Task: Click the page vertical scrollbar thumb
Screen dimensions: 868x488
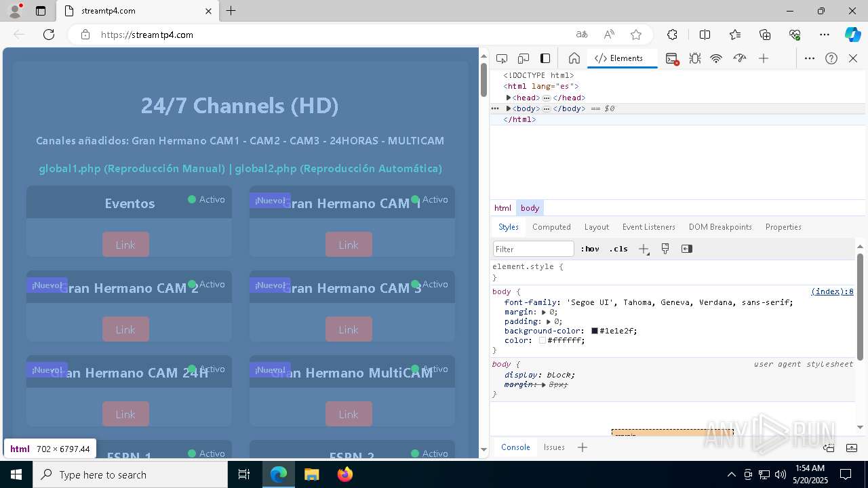Action: pyautogui.click(x=484, y=79)
